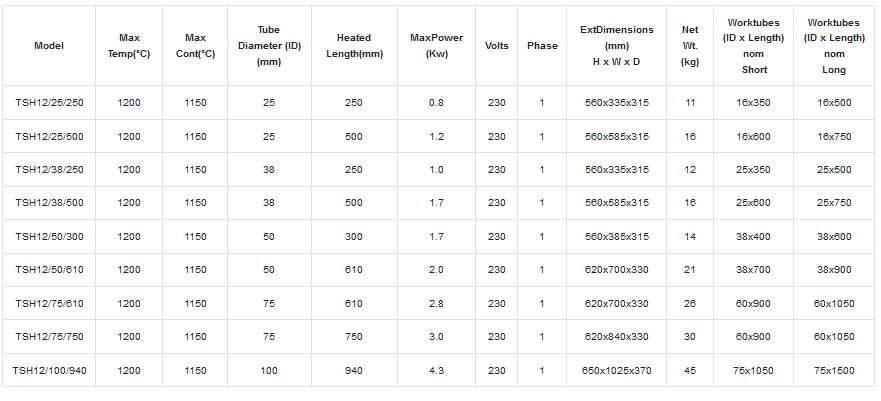
Task: Select the TSH12/25/250 model cell
Action: point(49,103)
